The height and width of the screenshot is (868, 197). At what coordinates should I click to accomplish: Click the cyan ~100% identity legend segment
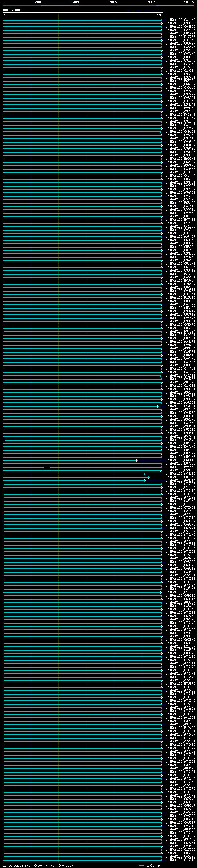(175, 6)
